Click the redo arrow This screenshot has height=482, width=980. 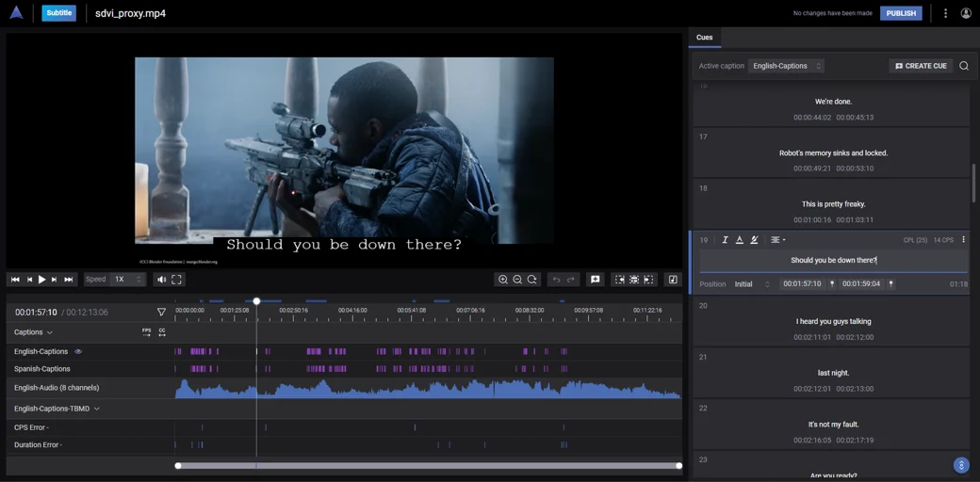tap(571, 280)
